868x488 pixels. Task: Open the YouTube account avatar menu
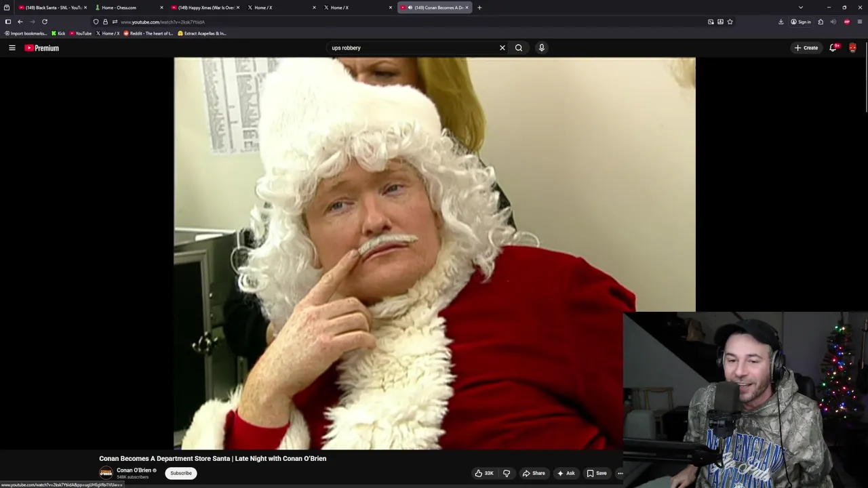(x=852, y=48)
